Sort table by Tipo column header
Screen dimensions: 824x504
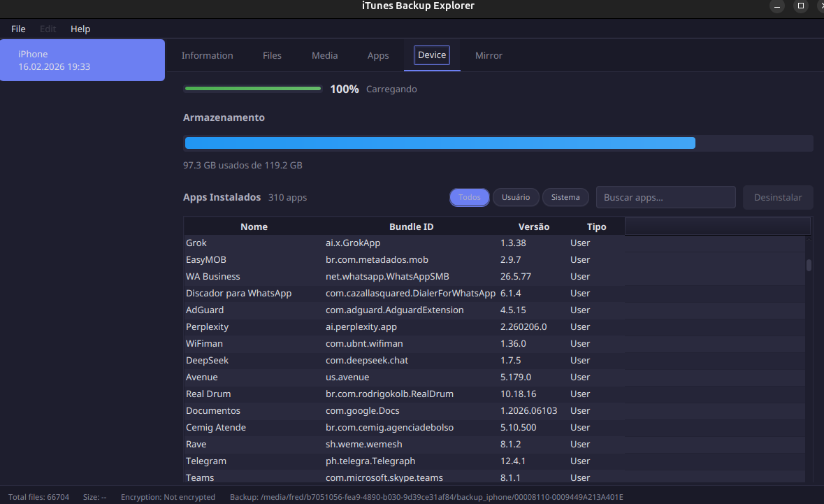[596, 226]
